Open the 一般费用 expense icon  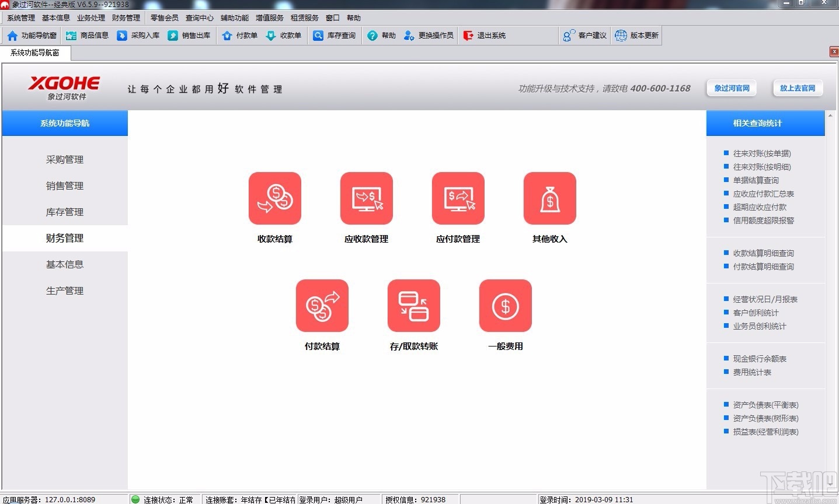click(x=505, y=306)
